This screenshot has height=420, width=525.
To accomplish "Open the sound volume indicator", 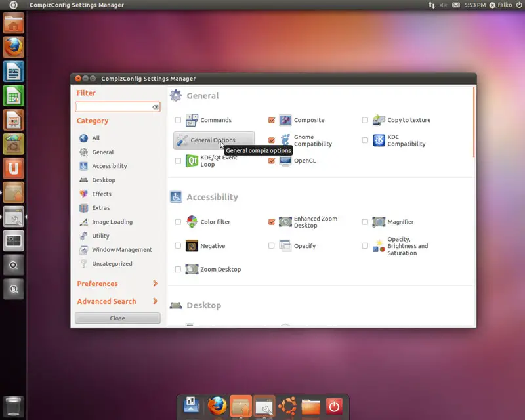I will click(x=444, y=5).
